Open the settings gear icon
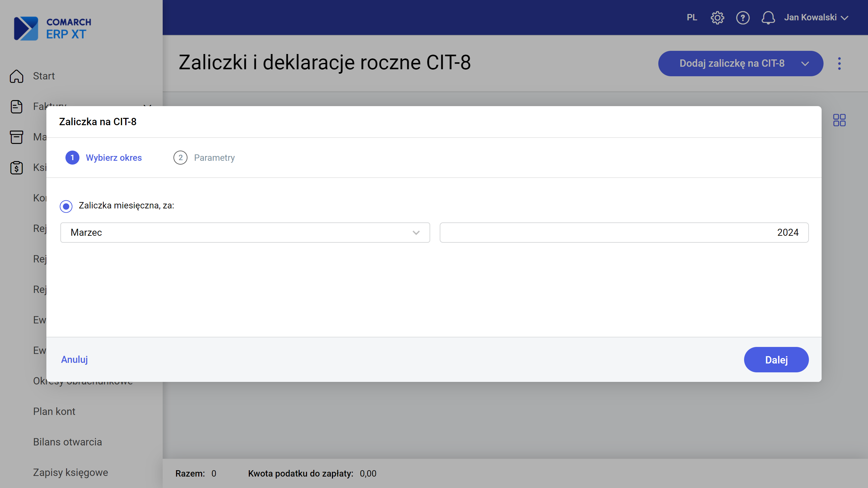This screenshot has height=488, width=868. point(717,17)
